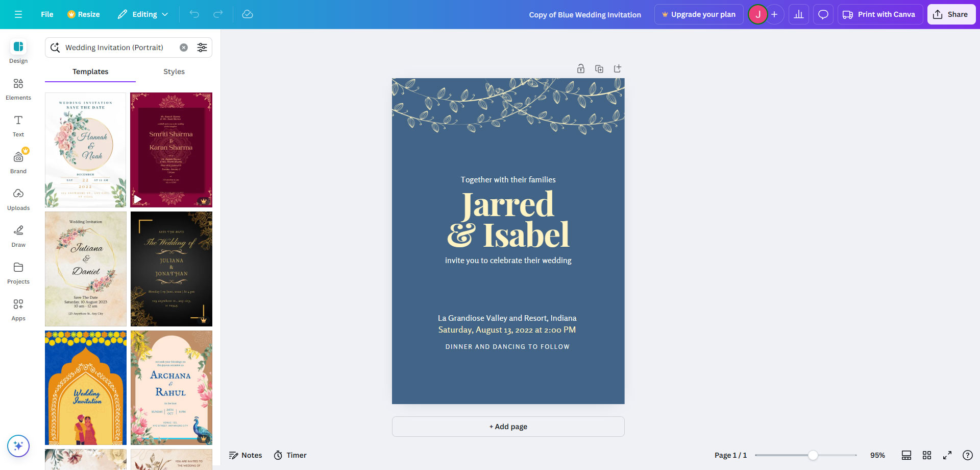This screenshot has height=470, width=980.
Task: Open the File menu
Action: coord(47,14)
